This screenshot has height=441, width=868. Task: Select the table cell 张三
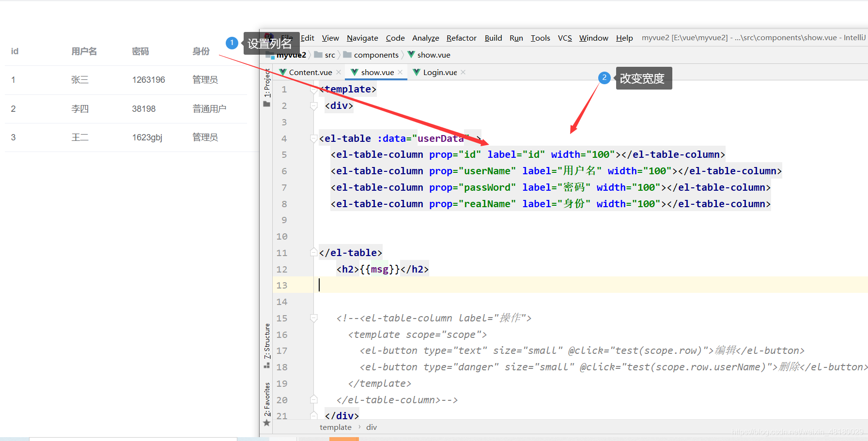pos(80,80)
